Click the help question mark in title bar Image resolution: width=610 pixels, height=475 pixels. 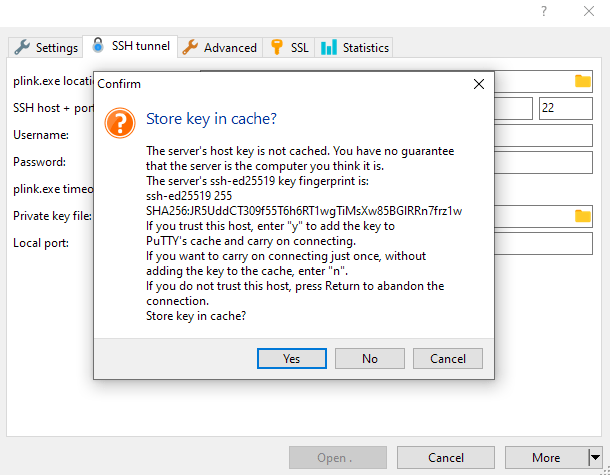(544, 11)
